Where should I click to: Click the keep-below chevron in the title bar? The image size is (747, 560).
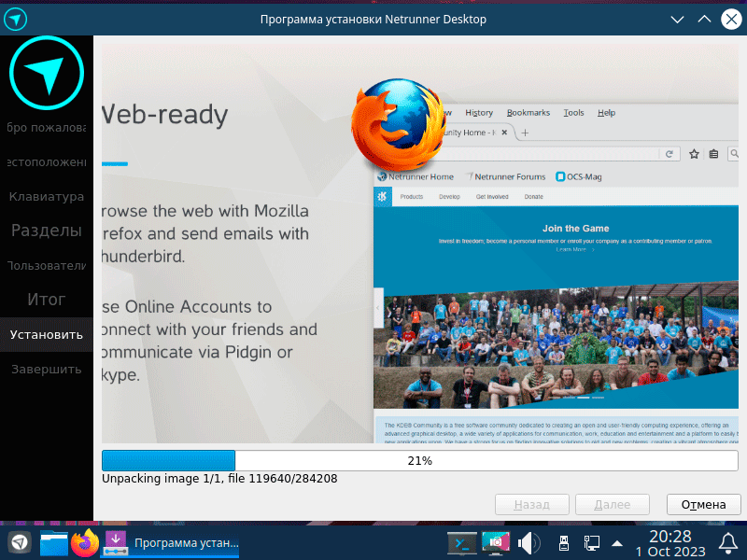pos(677,20)
